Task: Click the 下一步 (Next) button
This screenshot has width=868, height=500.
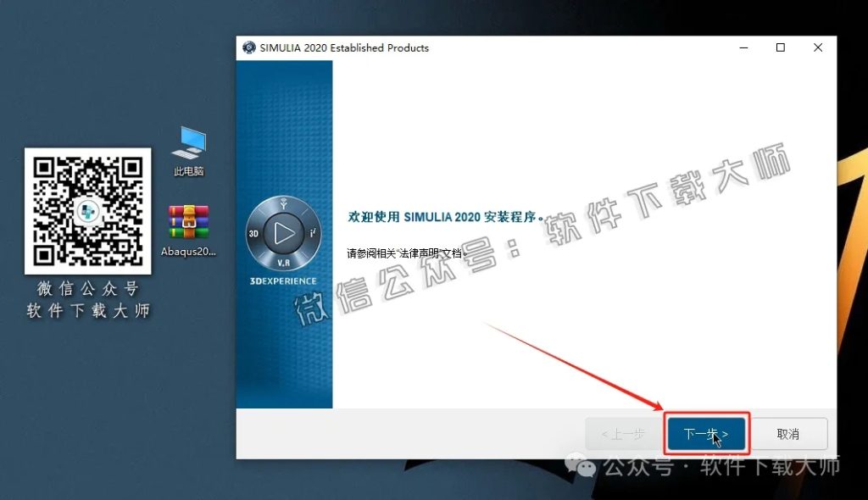Action: pyautogui.click(x=705, y=433)
